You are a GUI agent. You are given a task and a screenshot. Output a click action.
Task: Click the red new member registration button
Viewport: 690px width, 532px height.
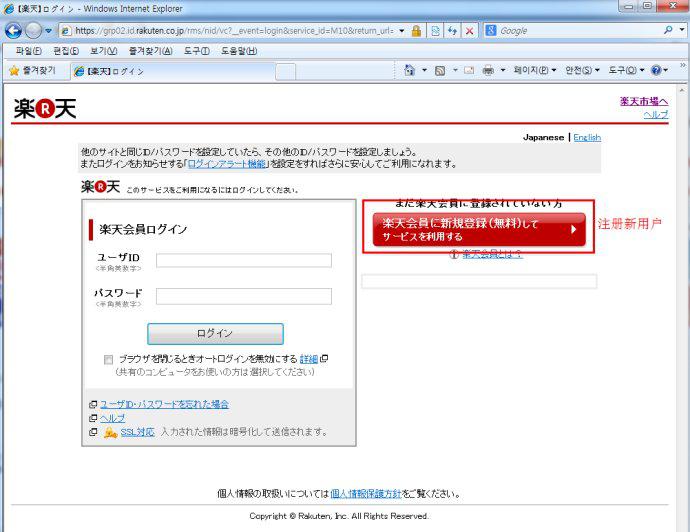pyautogui.click(x=479, y=229)
